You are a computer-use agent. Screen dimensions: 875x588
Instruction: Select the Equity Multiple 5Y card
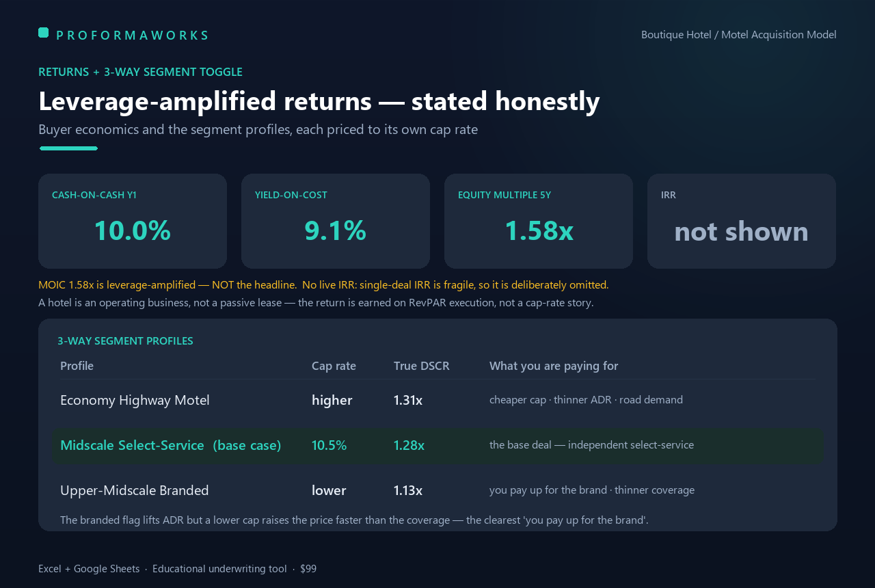(x=539, y=221)
